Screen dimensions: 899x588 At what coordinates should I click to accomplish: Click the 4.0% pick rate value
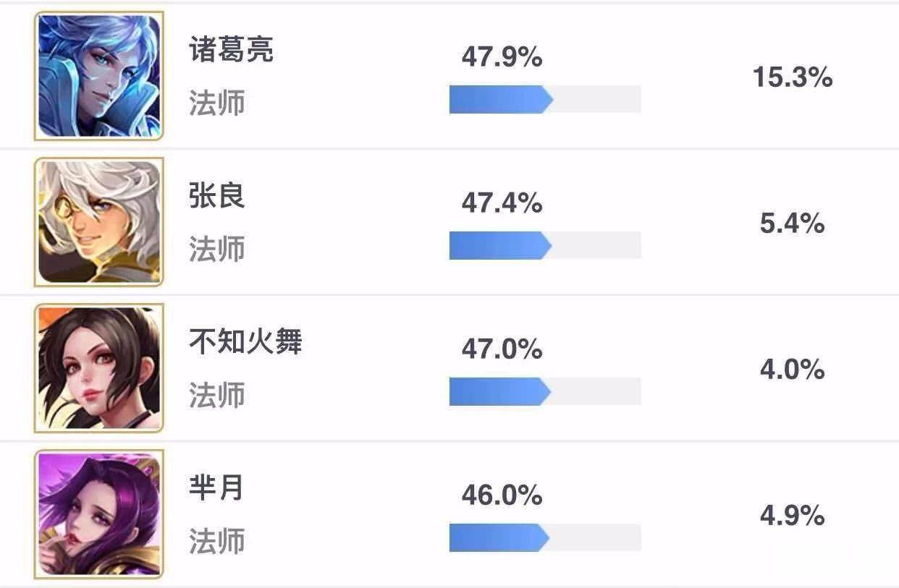click(x=793, y=370)
